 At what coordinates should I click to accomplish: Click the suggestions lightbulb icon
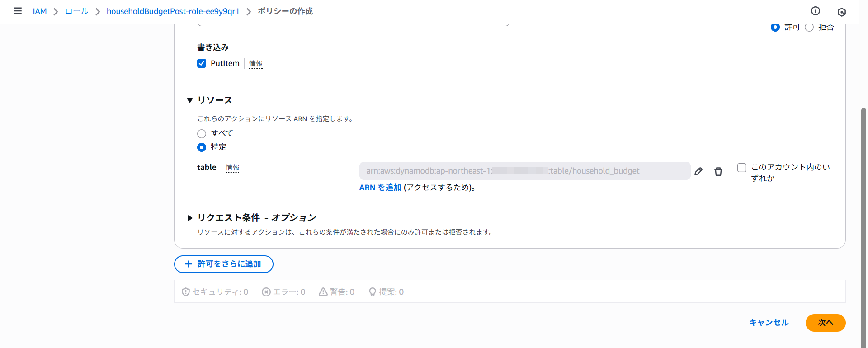(x=372, y=292)
